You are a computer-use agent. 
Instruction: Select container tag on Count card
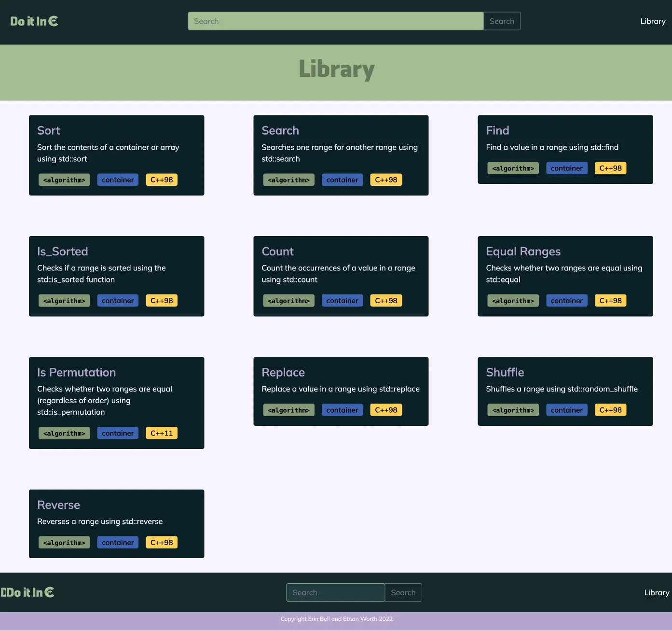point(342,300)
